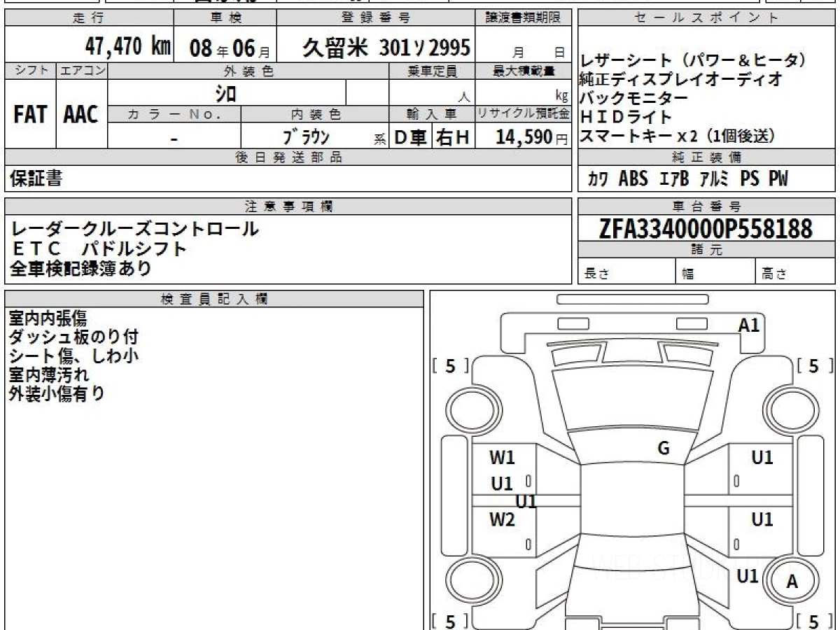
Task: Select the 走行 column header
Action: pyautogui.click(x=89, y=18)
